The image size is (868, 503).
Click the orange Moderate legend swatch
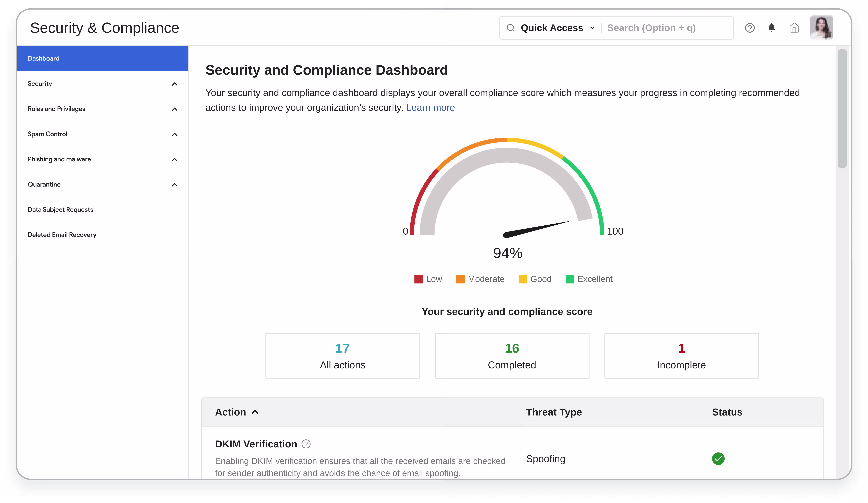[460, 279]
